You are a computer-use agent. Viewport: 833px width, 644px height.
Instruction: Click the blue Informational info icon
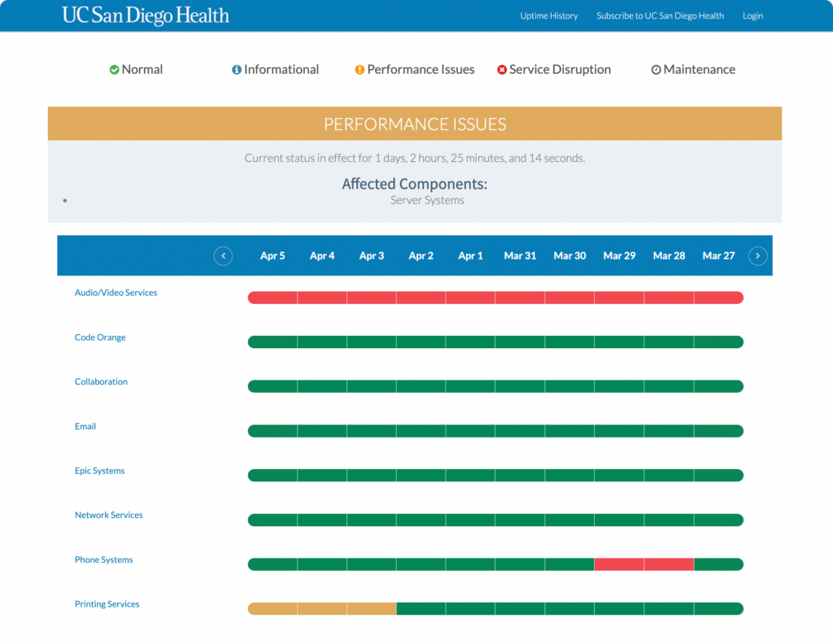(236, 69)
